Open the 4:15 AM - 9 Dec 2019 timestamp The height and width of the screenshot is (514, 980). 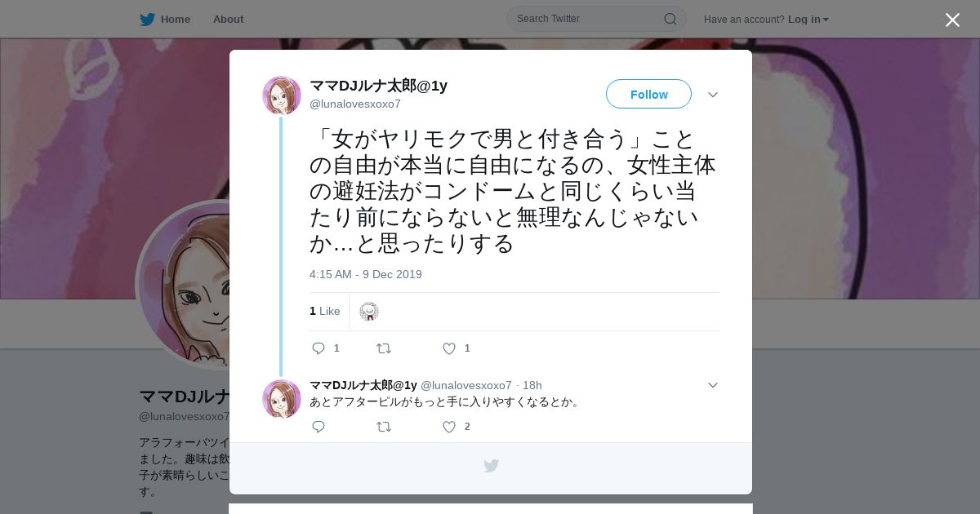click(366, 274)
